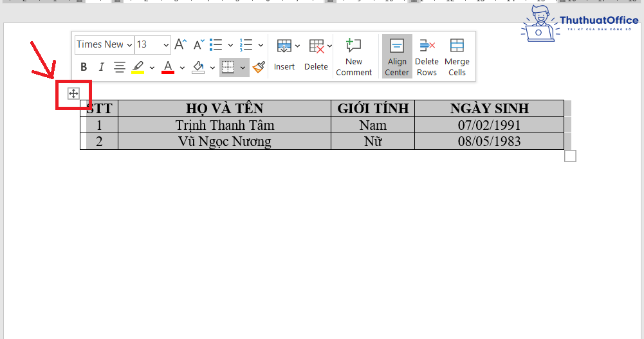Toggle Align Center for cells
Viewport: 644px width, 339px height.
[397, 57]
